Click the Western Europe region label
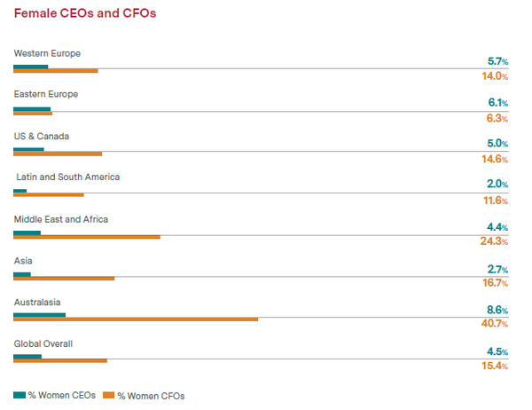532x410 pixels. (x=47, y=54)
